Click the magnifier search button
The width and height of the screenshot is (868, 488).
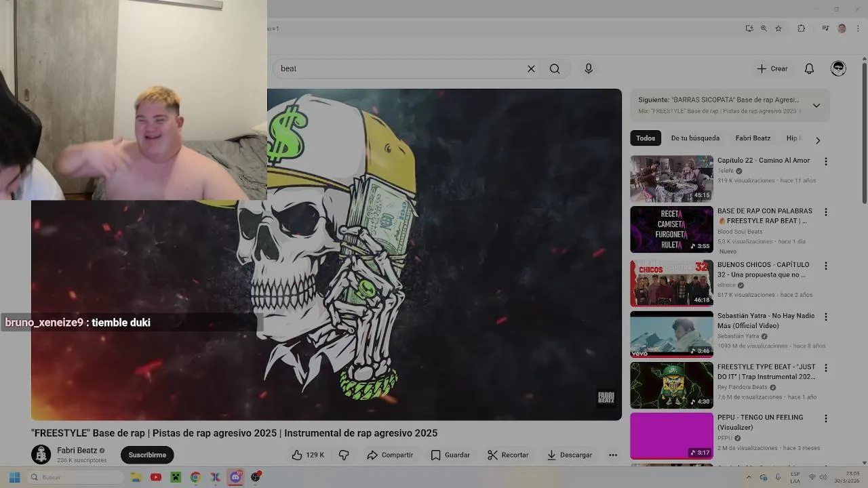555,68
